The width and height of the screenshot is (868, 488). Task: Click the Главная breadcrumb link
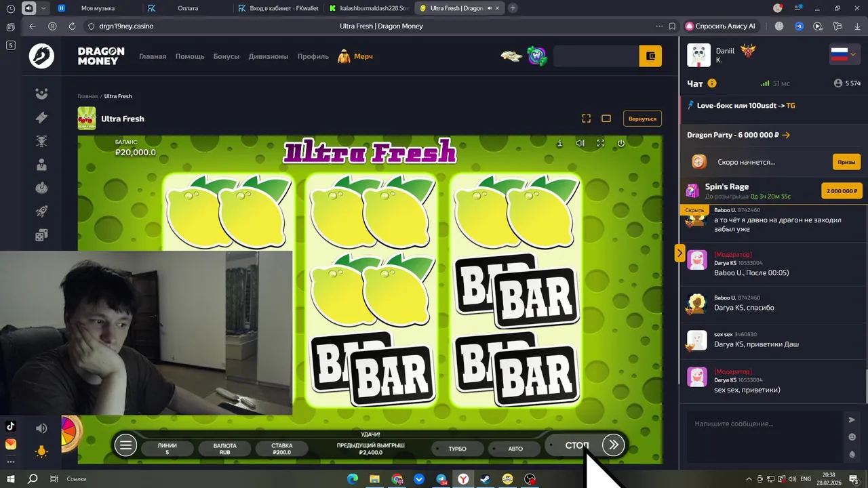pyautogui.click(x=87, y=96)
